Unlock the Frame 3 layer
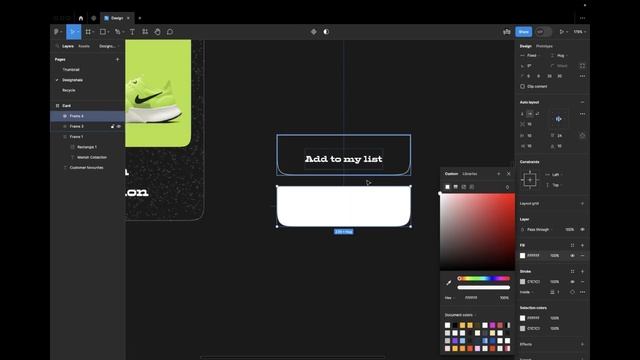640x360 pixels. 113,127
